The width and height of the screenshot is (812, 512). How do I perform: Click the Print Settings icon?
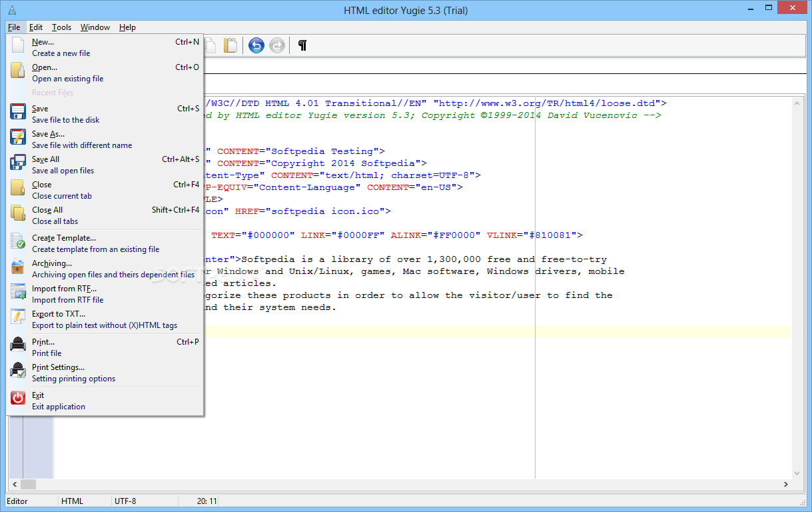[17, 371]
